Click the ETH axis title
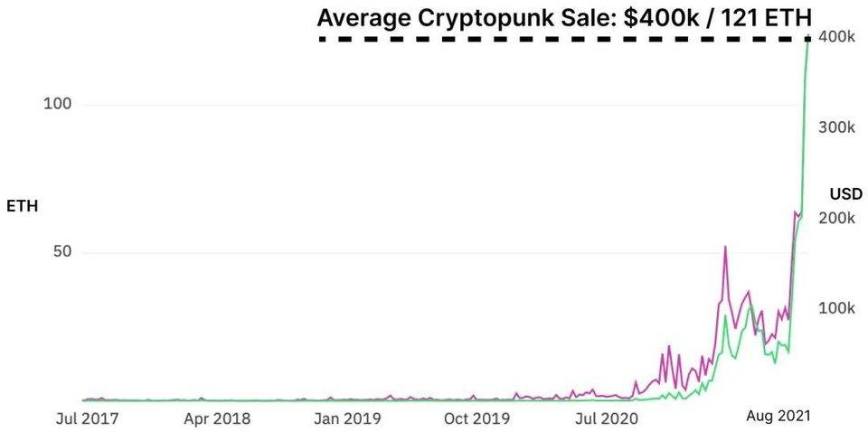Screen dimensions: 868x432 tap(22, 206)
